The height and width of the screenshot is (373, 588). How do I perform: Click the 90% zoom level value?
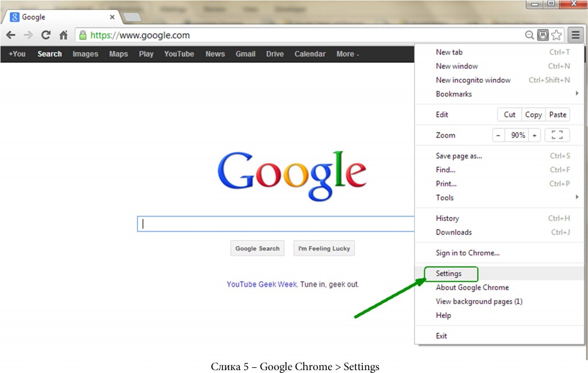pos(518,135)
